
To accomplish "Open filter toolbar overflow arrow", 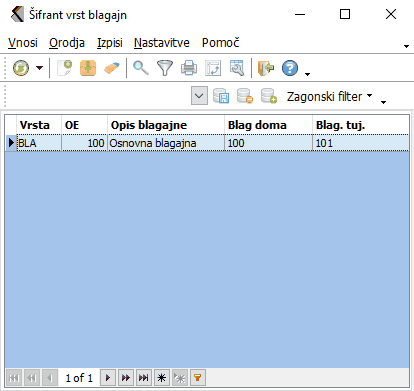I will [x=384, y=102].
